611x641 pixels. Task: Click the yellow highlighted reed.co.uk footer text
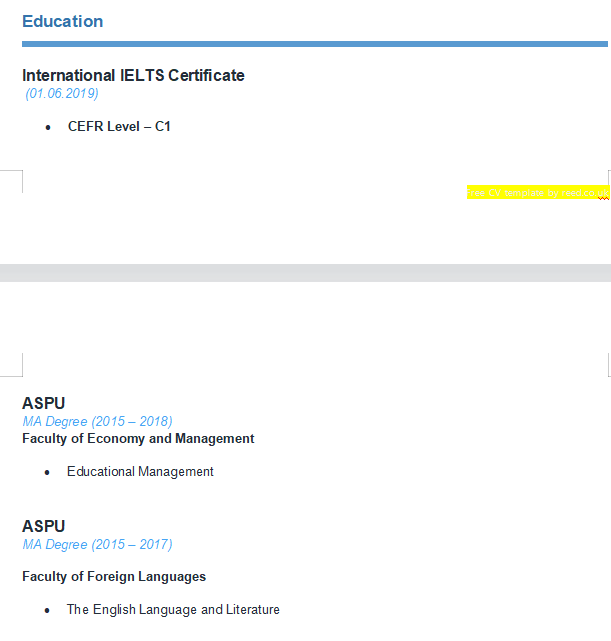[536, 192]
